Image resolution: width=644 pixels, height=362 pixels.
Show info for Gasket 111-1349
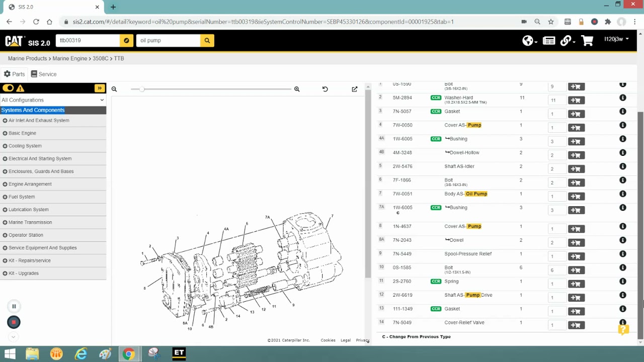[623, 309]
